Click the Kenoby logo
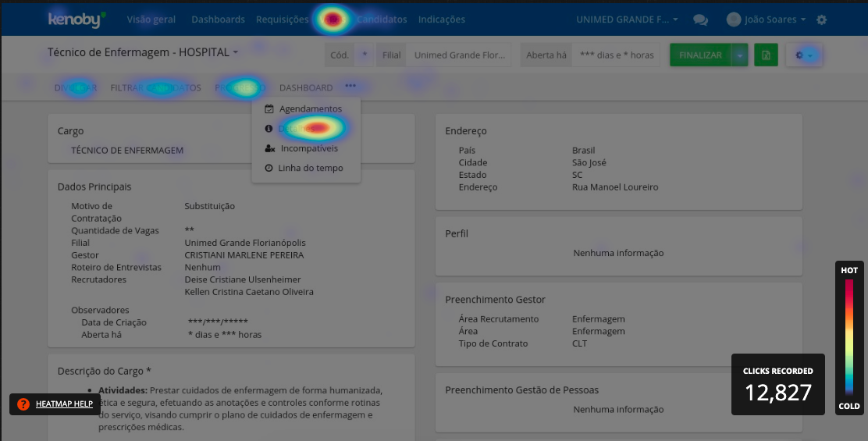This screenshot has width=868, height=441. pyautogui.click(x=76, y=20)
